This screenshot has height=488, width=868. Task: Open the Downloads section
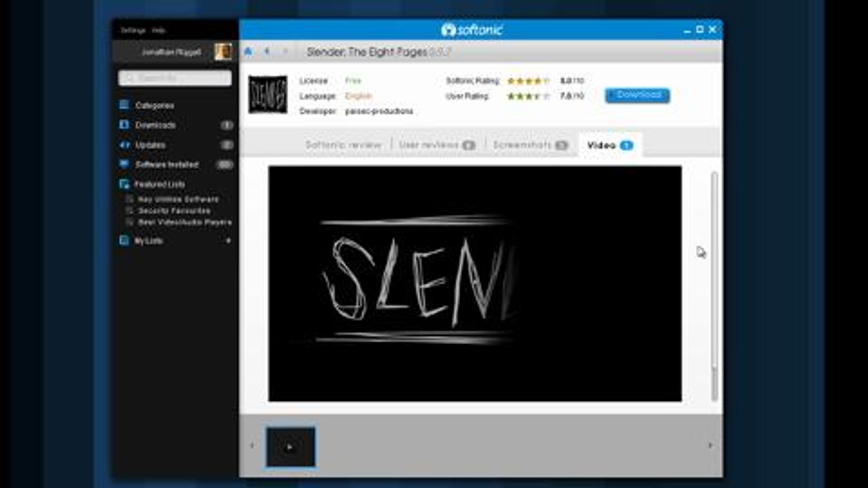point(155,125)
